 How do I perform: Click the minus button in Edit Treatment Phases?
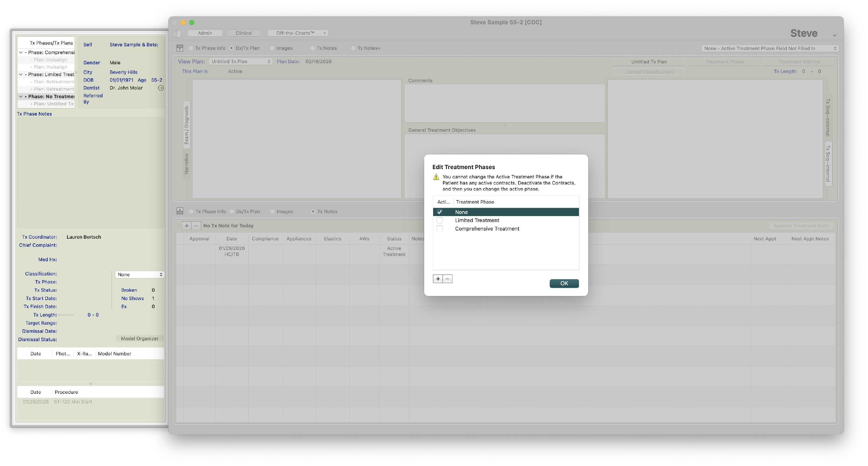coord(447,279)
